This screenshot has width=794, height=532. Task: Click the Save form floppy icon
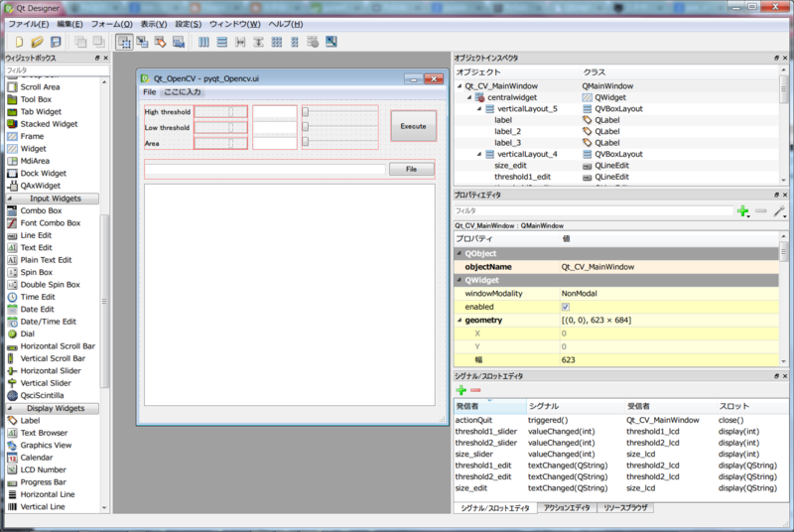point(56,42)
